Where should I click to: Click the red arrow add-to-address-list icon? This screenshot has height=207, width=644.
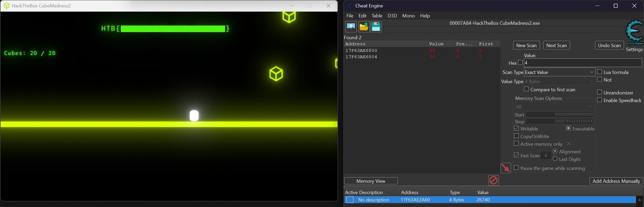point(506,168)
